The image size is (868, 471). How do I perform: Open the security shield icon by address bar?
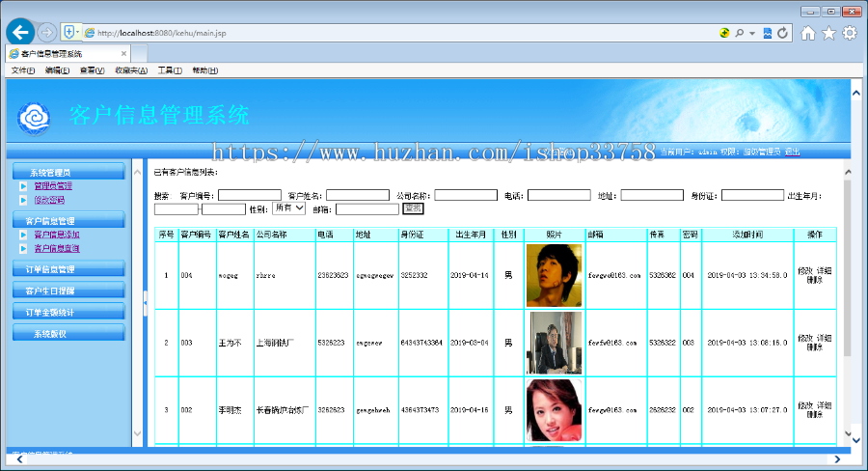point(68,32)
